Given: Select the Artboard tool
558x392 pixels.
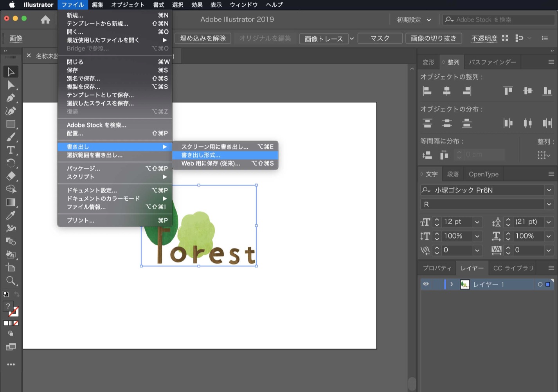Looking at the screenshot, I should click(x=11, y=268).
